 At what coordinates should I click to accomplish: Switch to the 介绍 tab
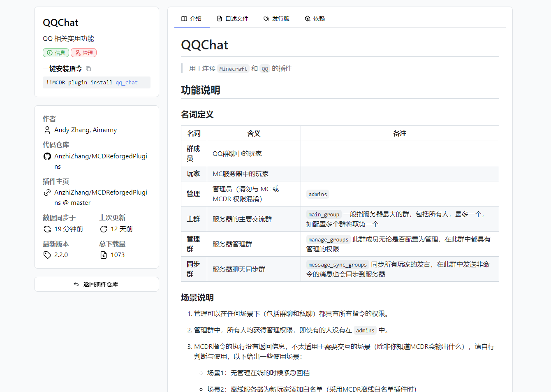(192, 19)
